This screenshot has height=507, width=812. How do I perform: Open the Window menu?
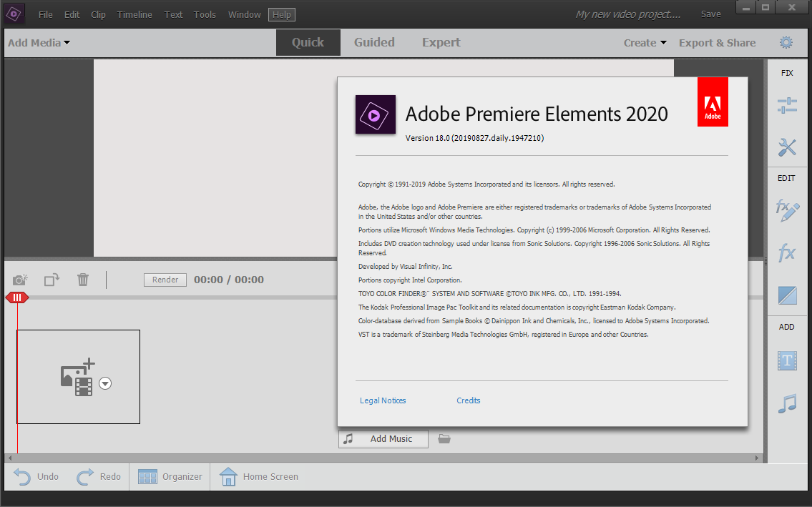point(245,14)
